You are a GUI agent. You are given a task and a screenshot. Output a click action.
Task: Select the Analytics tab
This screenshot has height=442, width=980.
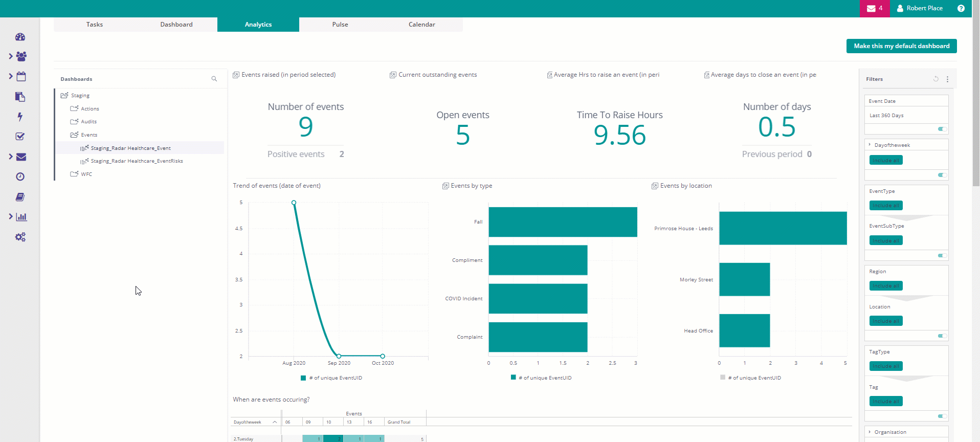258,25
